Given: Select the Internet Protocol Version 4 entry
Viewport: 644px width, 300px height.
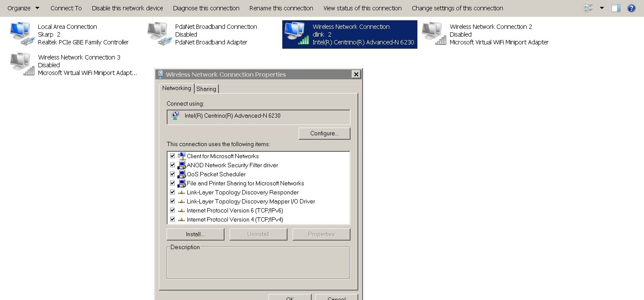Looking at the screenshot, I should click(x=235, y=219).
